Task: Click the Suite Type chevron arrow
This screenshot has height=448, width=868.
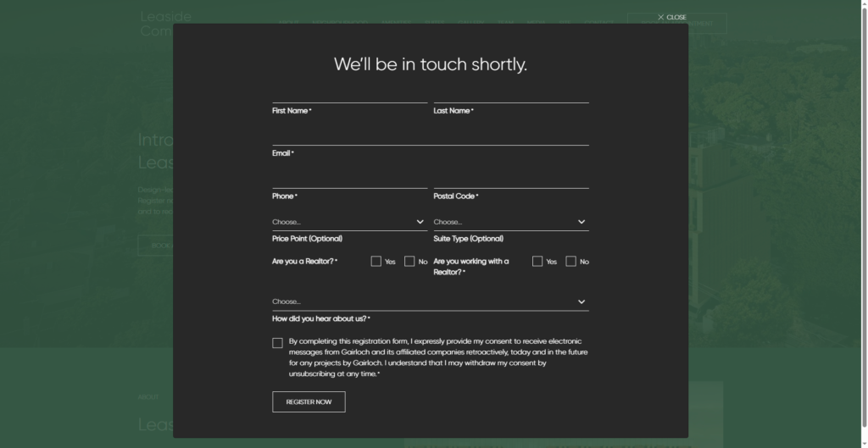Action: click(x=581, y=222)
